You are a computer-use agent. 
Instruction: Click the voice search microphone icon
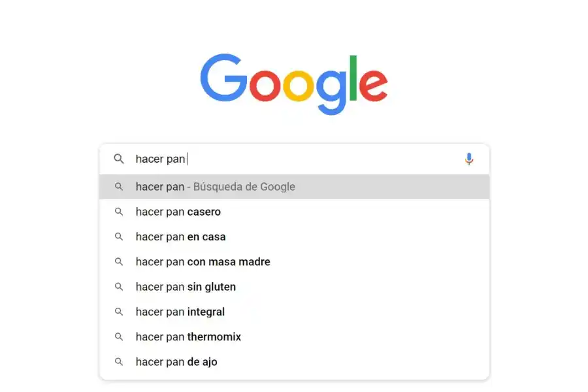click(469, 159)
